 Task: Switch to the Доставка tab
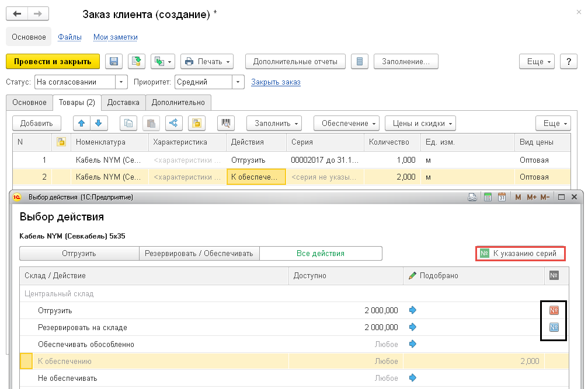click(123, 102)
